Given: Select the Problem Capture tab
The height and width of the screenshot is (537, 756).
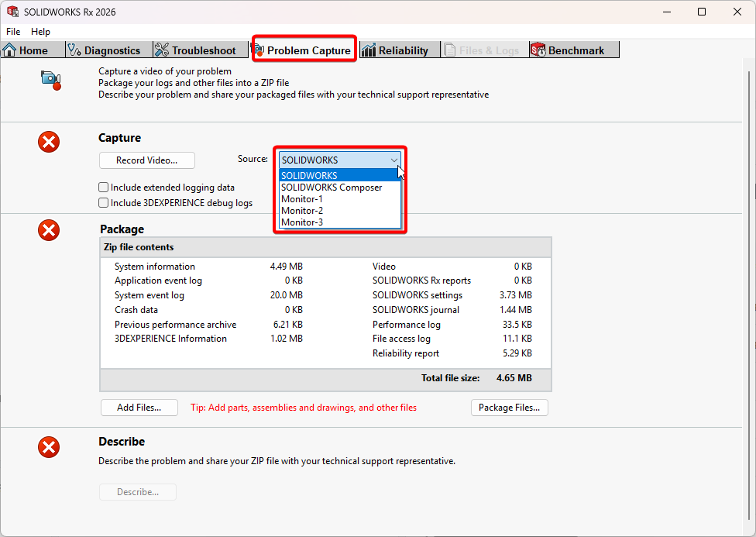Looking at the screenshot, I should (304, 50).
